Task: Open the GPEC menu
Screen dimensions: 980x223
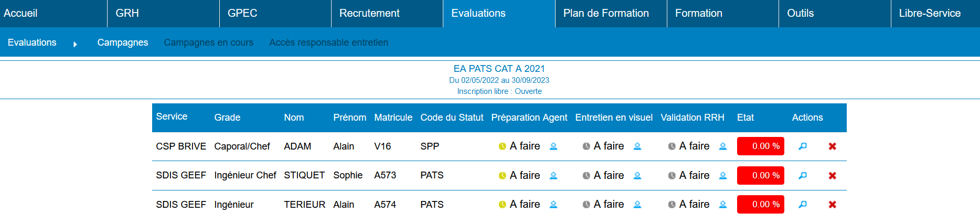Action: (x=242, y=14)
